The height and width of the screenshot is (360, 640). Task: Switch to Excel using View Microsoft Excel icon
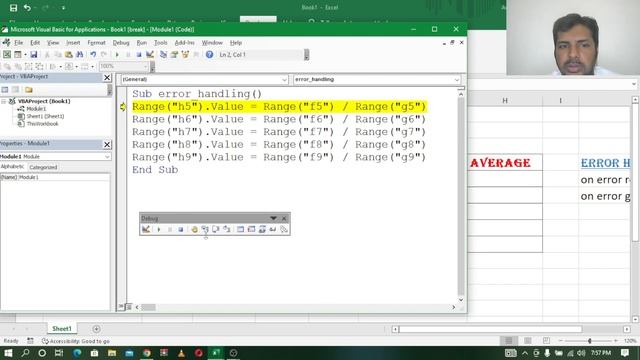(7, 54)
